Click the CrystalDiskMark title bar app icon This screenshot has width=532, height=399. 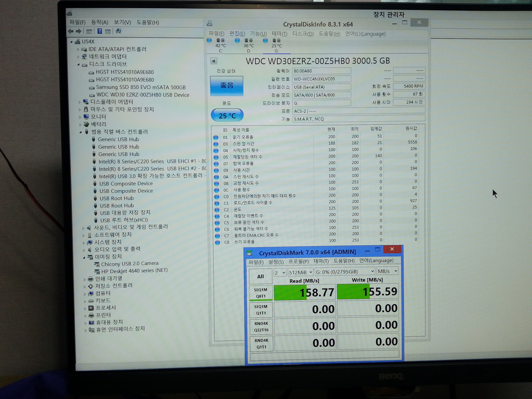click(x=250, y=253)
